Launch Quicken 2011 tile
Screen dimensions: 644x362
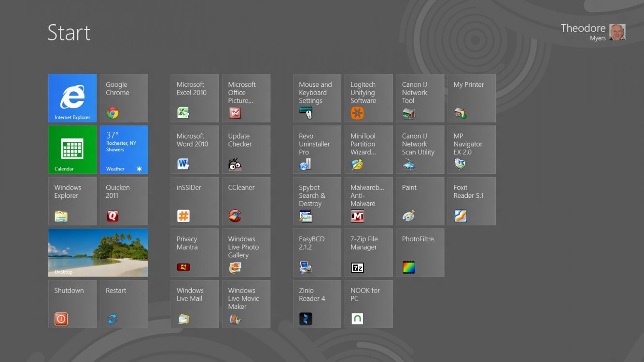click(x=124, y=201)
